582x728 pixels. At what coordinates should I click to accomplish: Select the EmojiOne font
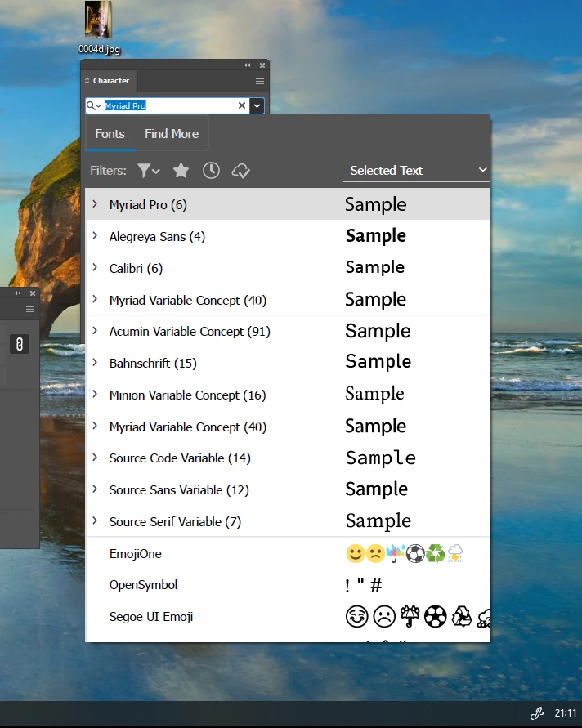(135, 553)
